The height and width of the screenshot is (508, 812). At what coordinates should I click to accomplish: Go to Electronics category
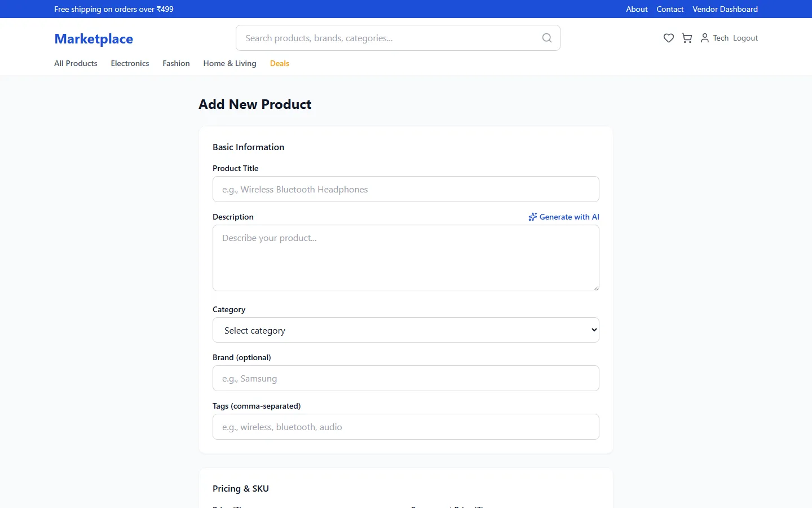pyautogui.click(x=130, y=63)
